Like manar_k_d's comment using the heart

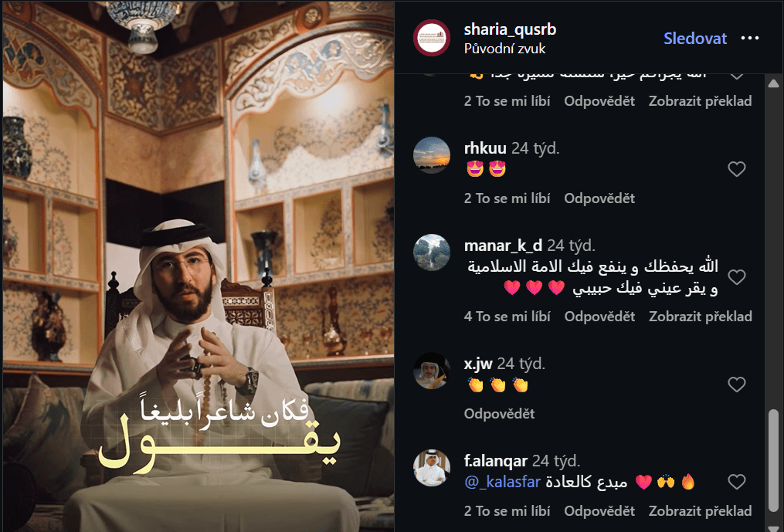click(737, 277)
